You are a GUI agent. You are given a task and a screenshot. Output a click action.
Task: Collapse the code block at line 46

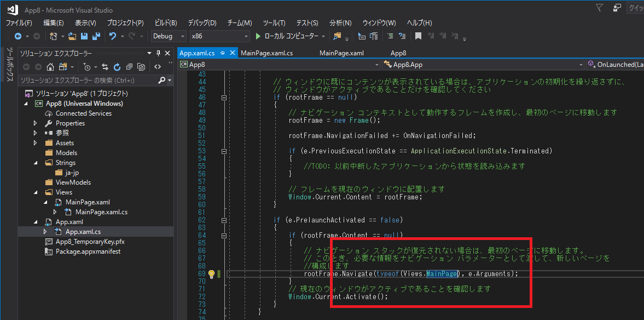coord(224,98)
